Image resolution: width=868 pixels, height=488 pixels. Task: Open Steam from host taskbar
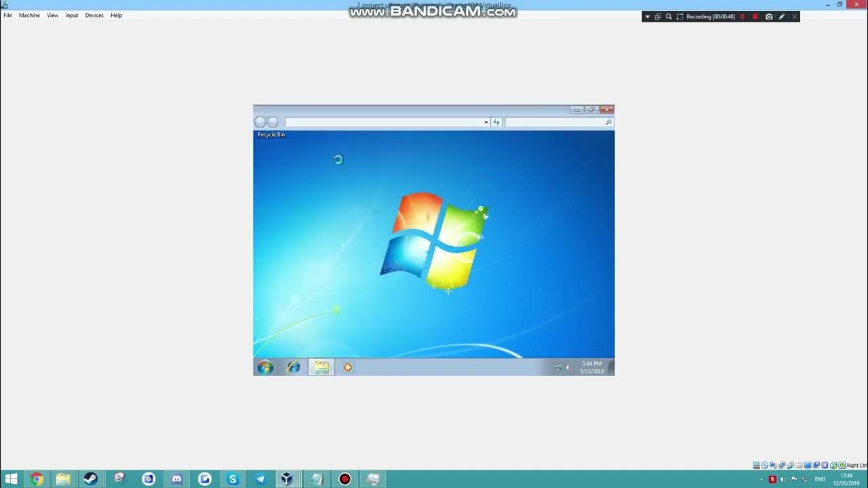tap(90, 479)
